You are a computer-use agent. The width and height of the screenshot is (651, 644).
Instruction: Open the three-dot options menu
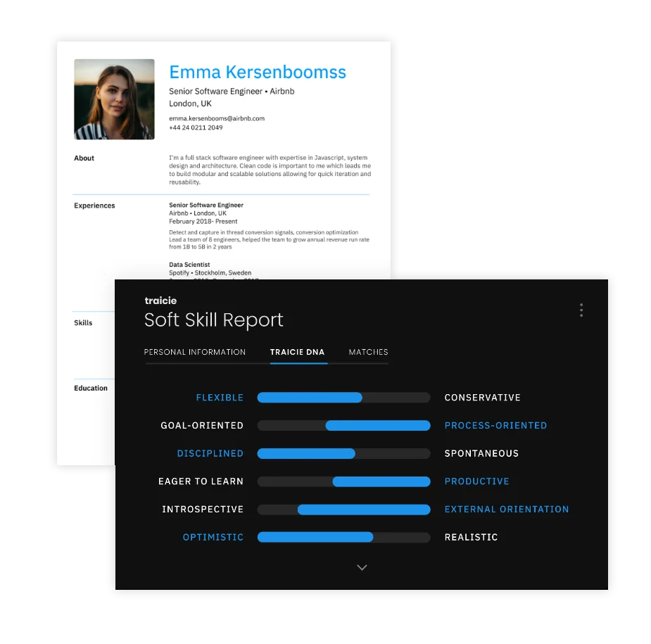pos(581,310)
